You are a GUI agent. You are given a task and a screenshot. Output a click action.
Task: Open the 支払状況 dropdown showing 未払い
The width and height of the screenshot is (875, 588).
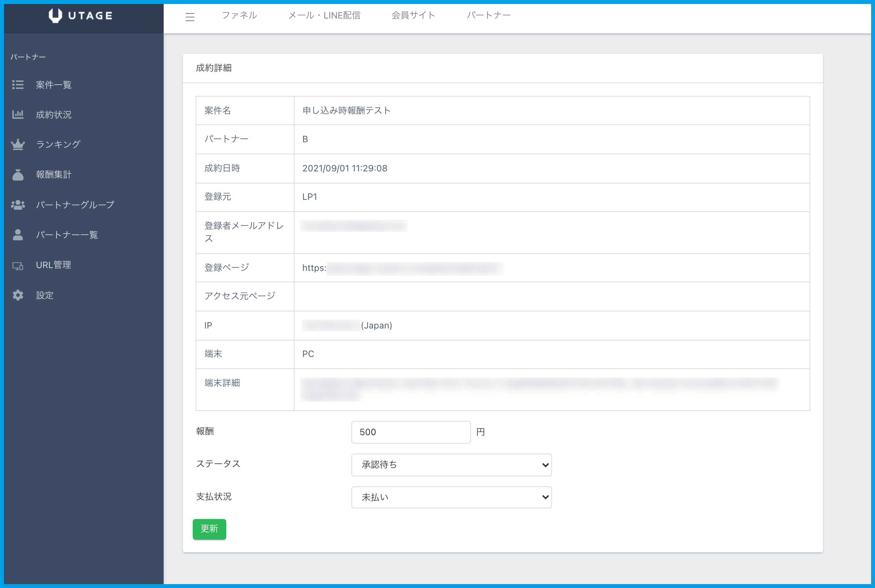click(x=451, y=497)
